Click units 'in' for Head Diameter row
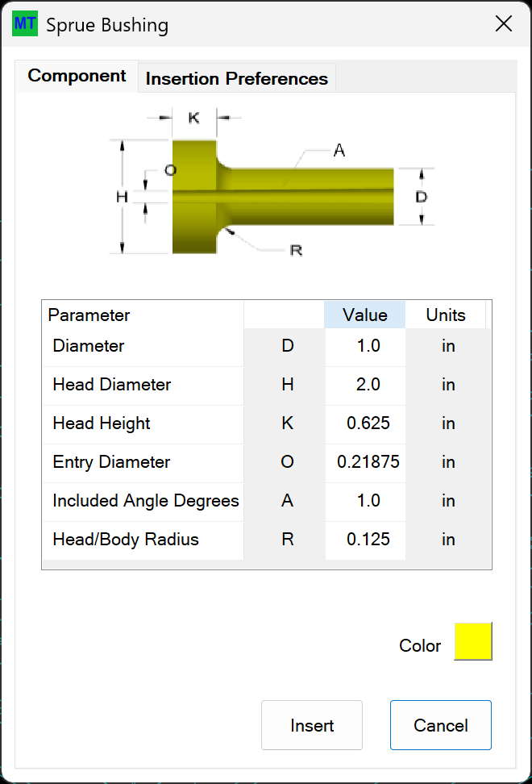532x784 pixels. (x=448, y=385)
